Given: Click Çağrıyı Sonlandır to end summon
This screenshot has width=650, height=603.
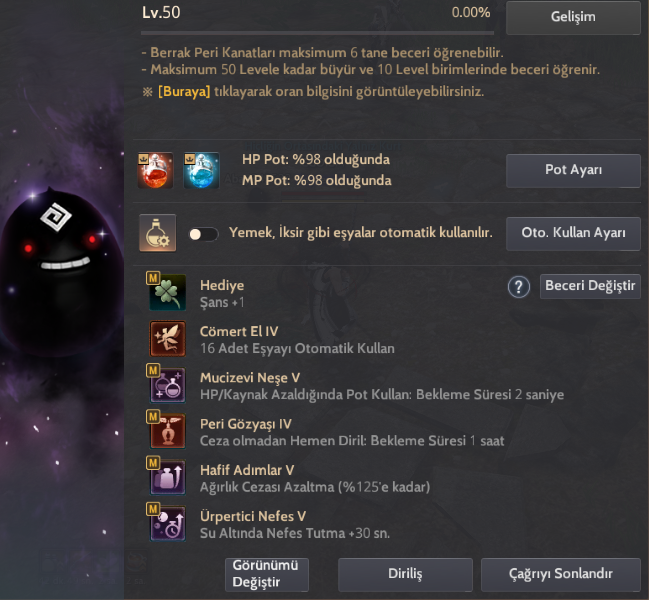Looking at the screenshot, I should tap(561, 574).
